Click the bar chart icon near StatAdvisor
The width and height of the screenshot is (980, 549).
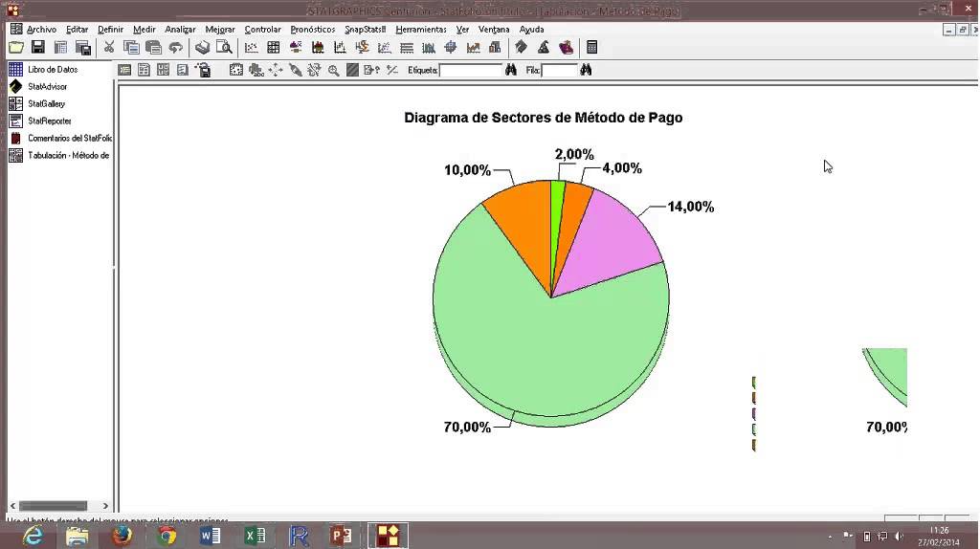(x=495, y=48)
